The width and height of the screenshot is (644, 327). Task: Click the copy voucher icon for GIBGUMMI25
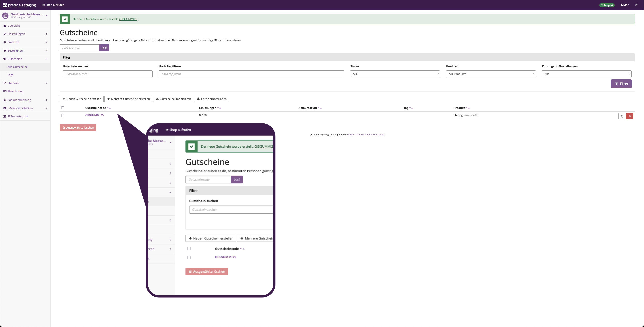click(x=622, y=116)
